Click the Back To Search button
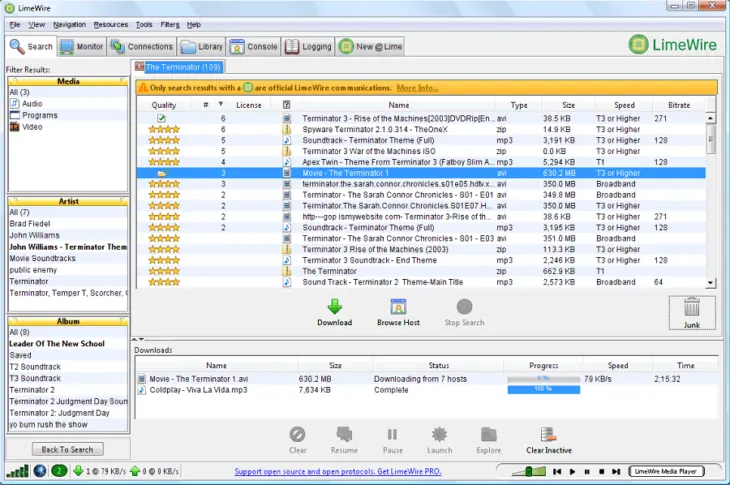The height and width of the screenshot is (485, 730). [x=68, y=450]
